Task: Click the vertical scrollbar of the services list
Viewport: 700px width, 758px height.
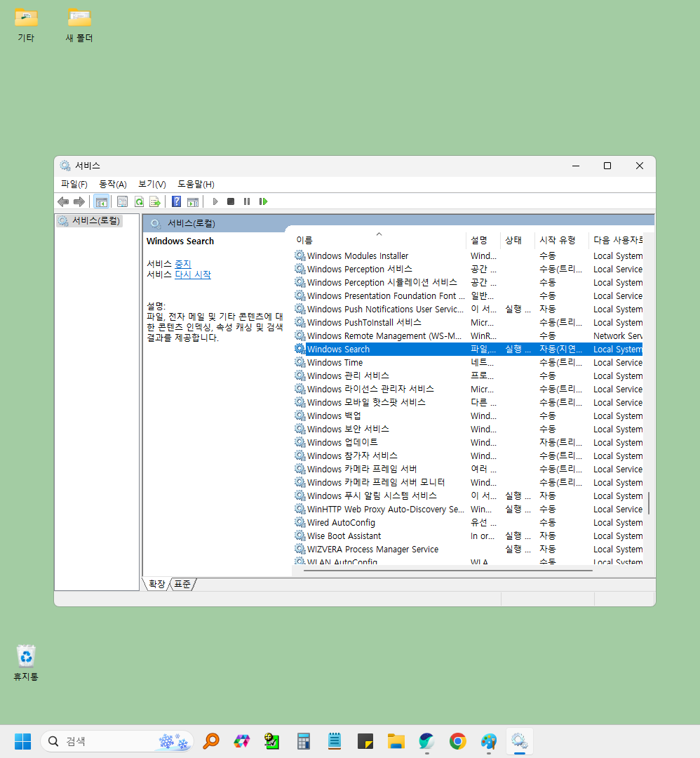Action: [x=648, y=503]
